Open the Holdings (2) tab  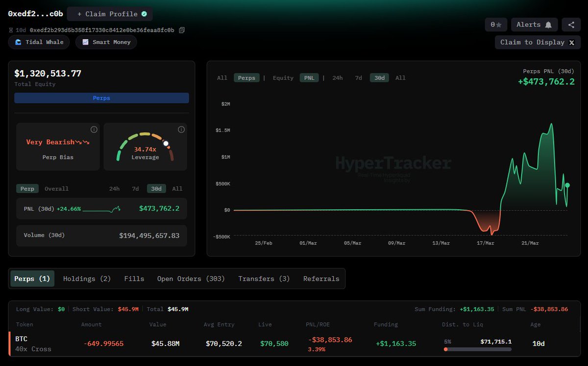[86, 278]
